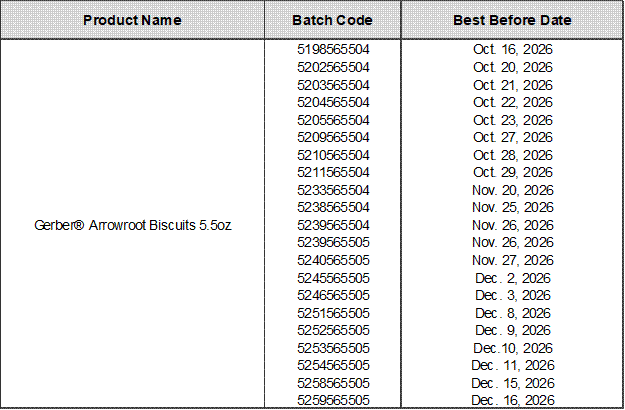The height and width of the screenshot is (410, 625).
Task: Select the Oct. 16, 2026 date
Action: point(513,48)
